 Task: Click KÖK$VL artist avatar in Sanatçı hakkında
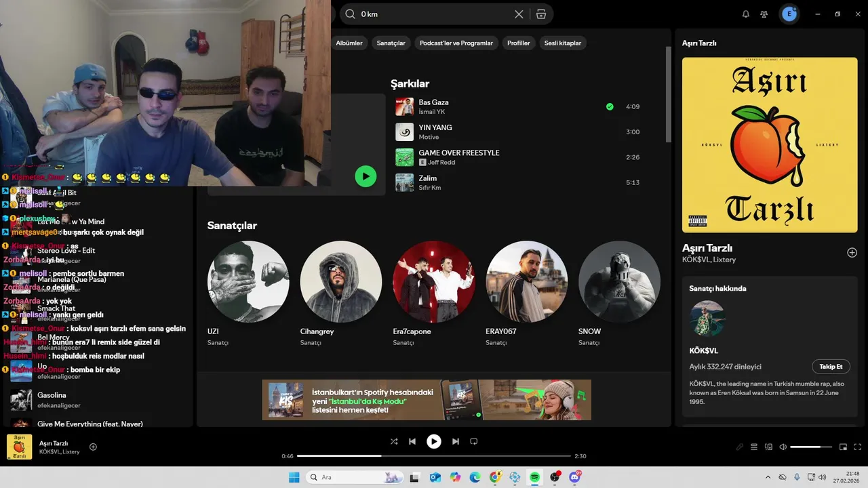(707, 319)
